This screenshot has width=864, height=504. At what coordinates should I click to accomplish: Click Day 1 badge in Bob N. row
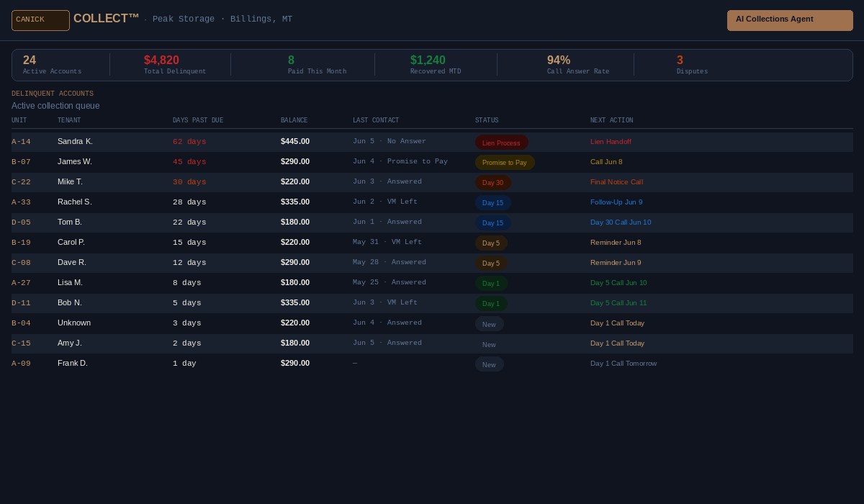pyautogui.click(x=491, y=304)
